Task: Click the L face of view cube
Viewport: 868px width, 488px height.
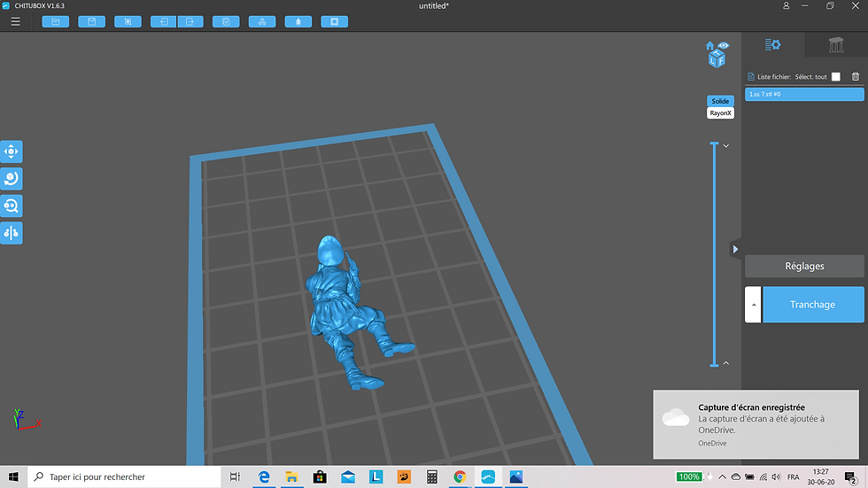Action: (713, 61)
